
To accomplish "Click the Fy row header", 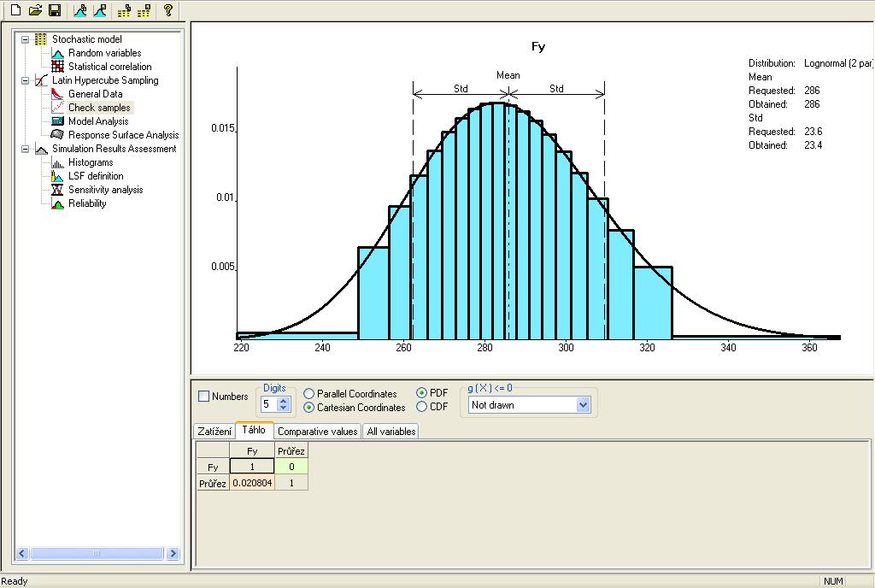I will pos(213,467).
